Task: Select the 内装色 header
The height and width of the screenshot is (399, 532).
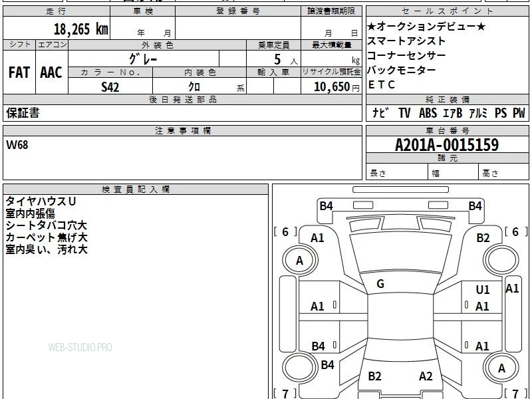Action: point(199,72)
